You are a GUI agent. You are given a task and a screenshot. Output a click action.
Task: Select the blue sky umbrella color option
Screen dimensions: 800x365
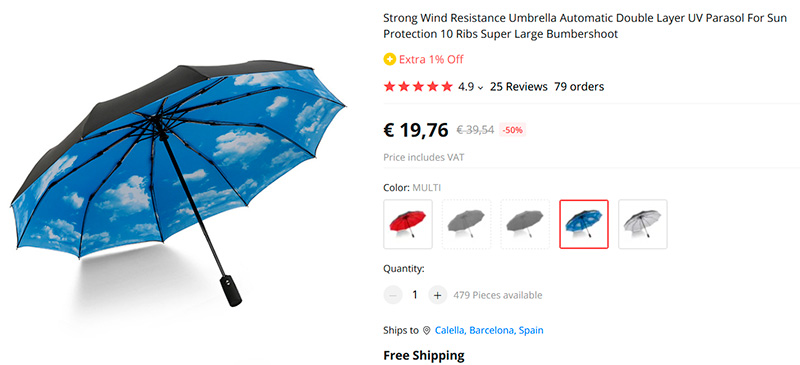pos(584,224)
